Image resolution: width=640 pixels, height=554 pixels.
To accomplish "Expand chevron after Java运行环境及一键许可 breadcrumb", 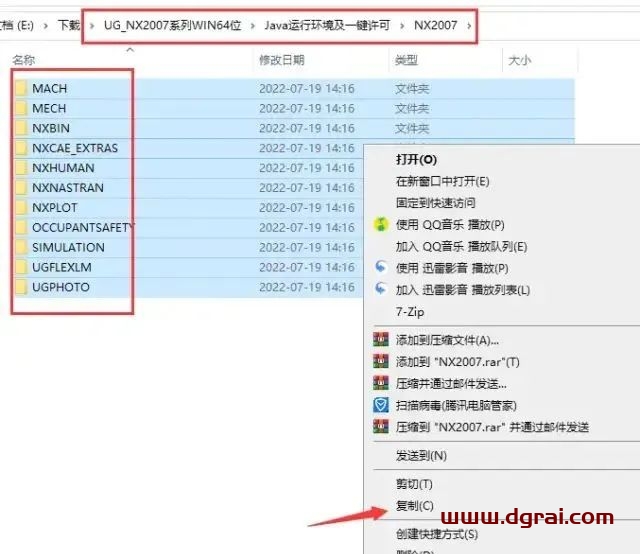I will pyautogui.click(x=402, y=26).
